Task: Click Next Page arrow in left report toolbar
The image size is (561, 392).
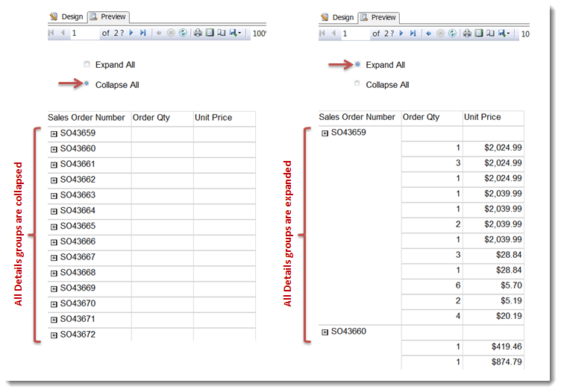Action: coord(132,34)
